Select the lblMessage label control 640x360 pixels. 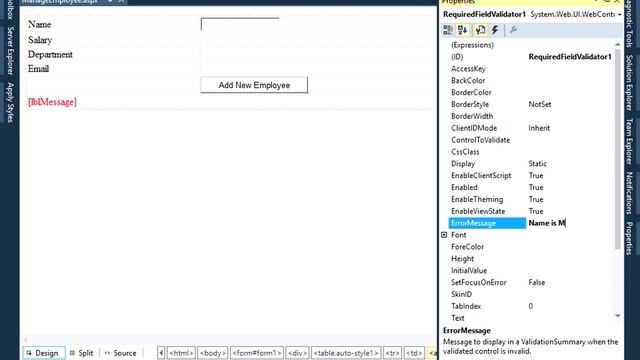click(x=52, y=102)
